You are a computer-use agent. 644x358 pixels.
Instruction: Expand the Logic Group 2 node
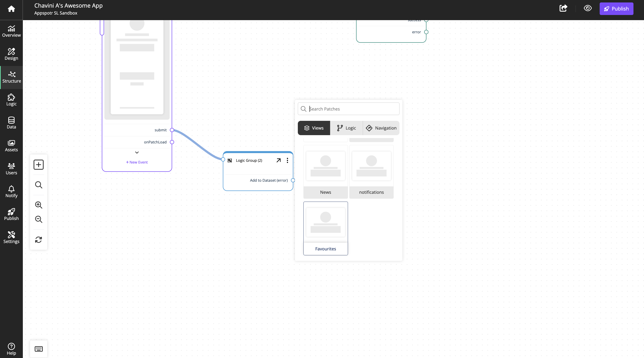coord(278,160)
